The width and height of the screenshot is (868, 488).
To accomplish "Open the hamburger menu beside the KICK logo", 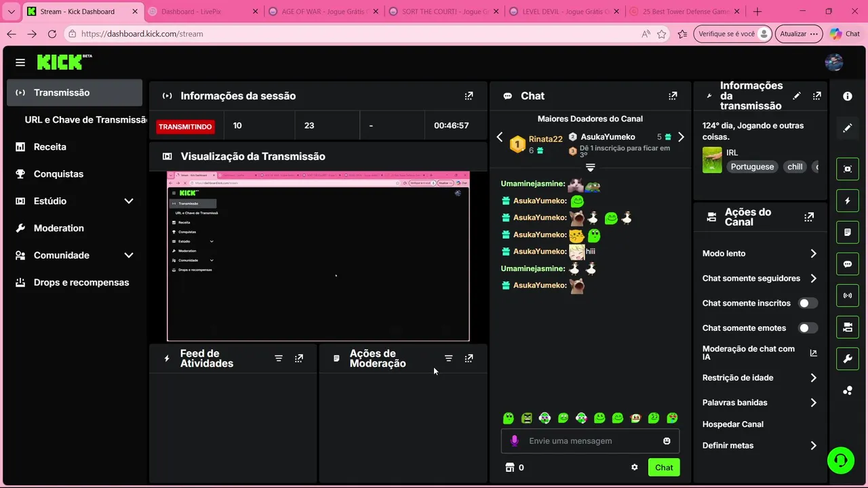I will click(x=20, y=62).
